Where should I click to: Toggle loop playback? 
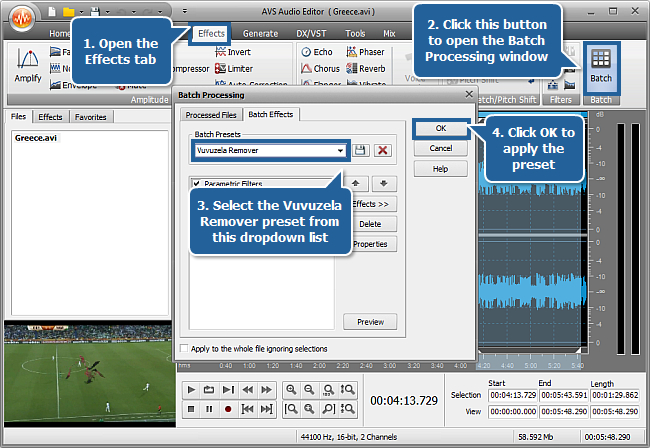(x=209, y=390)
